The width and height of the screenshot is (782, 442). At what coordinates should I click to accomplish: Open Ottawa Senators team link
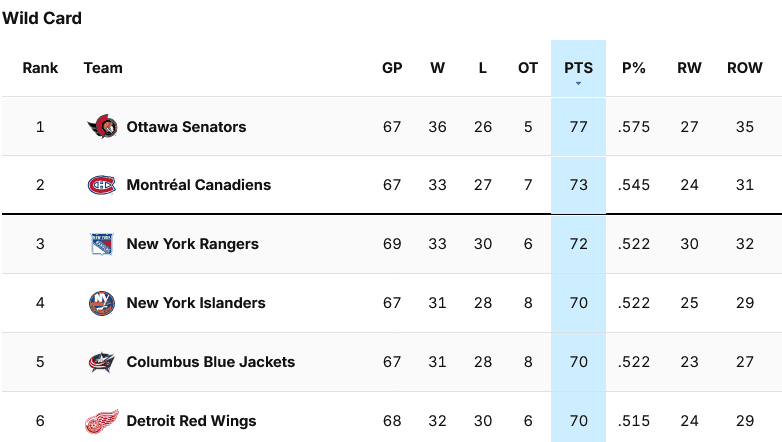pos(187,127)
